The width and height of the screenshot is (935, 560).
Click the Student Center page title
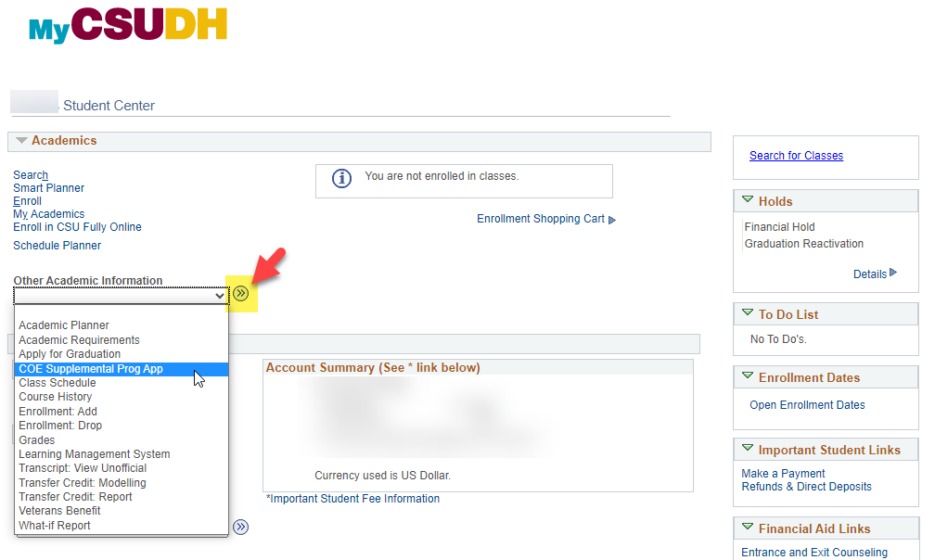(x=109, y=106)
